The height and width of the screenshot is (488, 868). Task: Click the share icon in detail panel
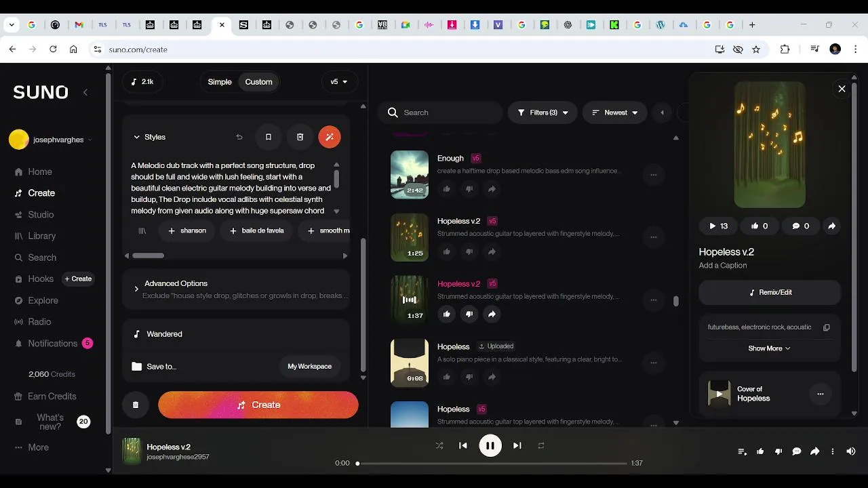831,226
